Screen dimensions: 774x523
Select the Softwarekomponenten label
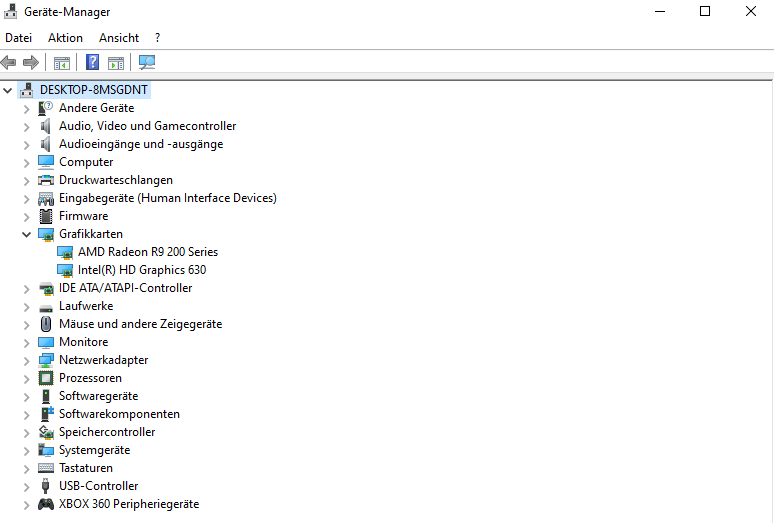[119, 414]
